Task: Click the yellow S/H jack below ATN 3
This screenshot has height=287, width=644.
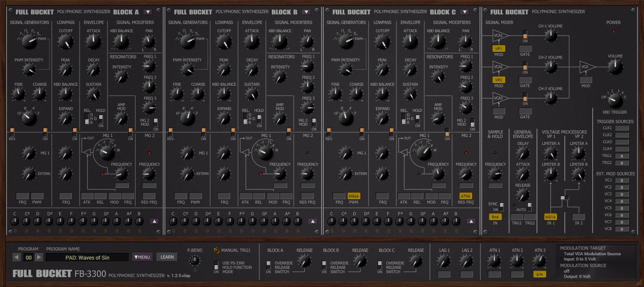Action: 540,274
